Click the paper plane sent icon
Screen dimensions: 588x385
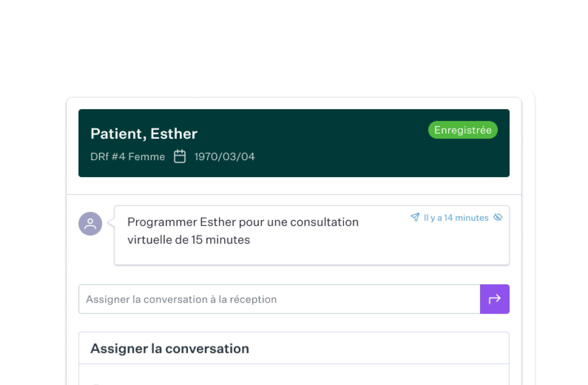coord(415,217)
